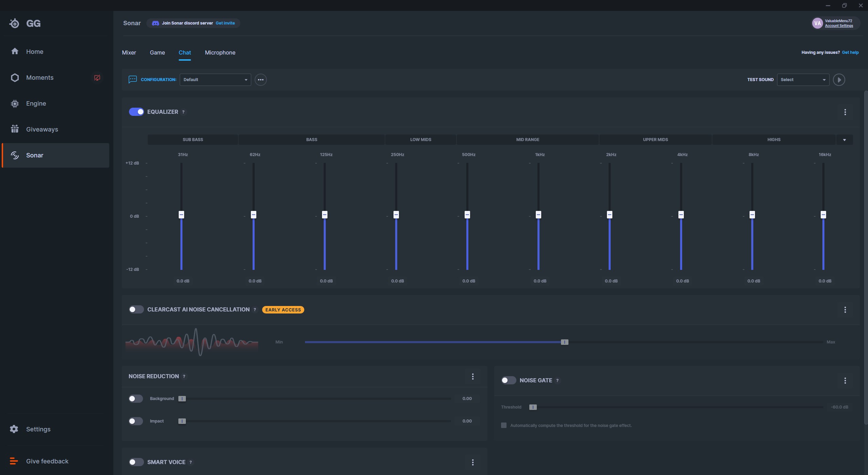Screen dimensions: 868x475
Task: Expand the EQ band header arrow
Action: coord(845,140)
